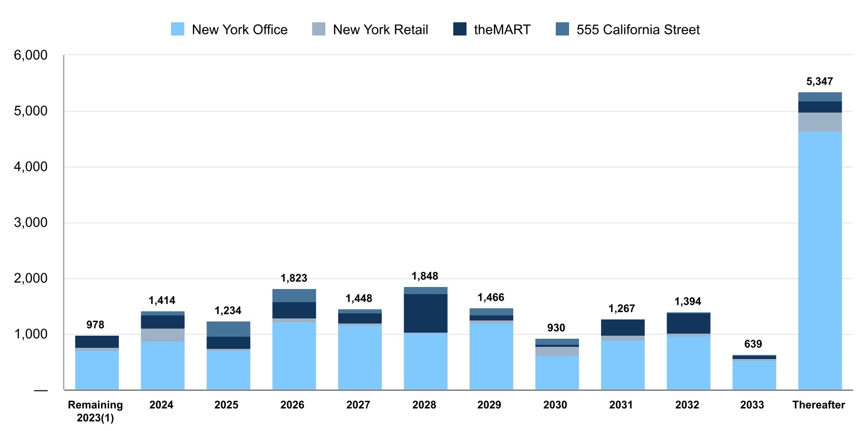Click the 1,448 total label
Image resolution: width=868 pixels, height=431 pixels.
click(x=359, y=298)
